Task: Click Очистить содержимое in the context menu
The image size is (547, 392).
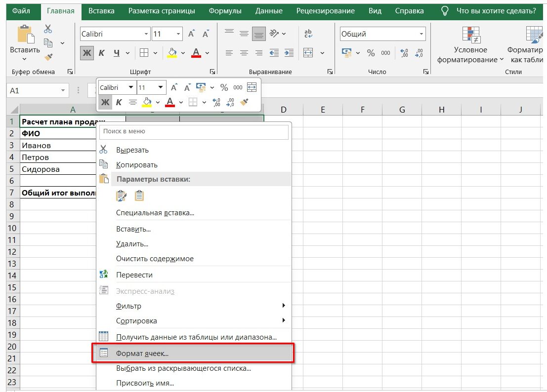Action: tap(154, 258)
